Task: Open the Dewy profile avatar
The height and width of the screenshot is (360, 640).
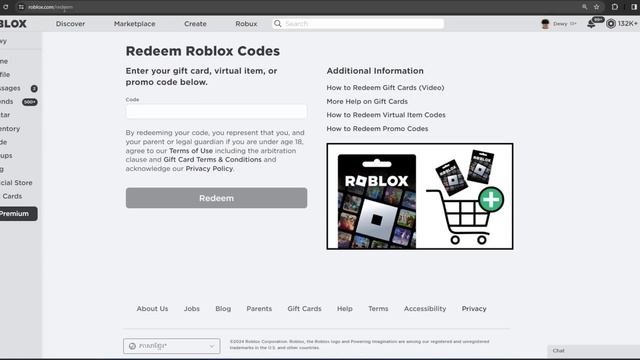Action: [x=545, y=24]
